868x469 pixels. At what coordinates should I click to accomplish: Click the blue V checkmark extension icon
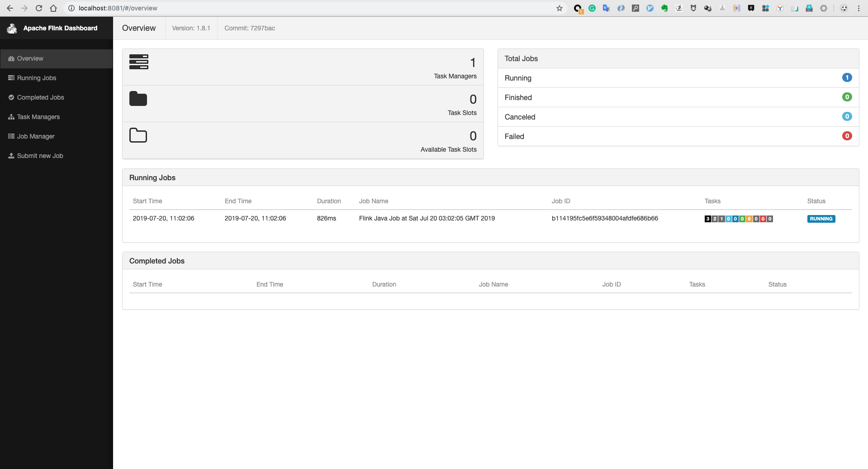(650, 8)
